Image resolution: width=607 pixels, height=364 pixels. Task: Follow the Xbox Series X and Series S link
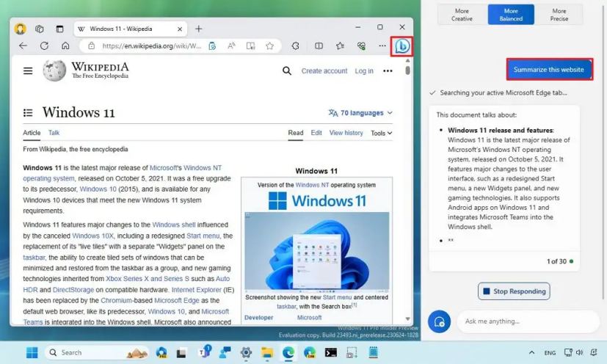tap(148, 278)
